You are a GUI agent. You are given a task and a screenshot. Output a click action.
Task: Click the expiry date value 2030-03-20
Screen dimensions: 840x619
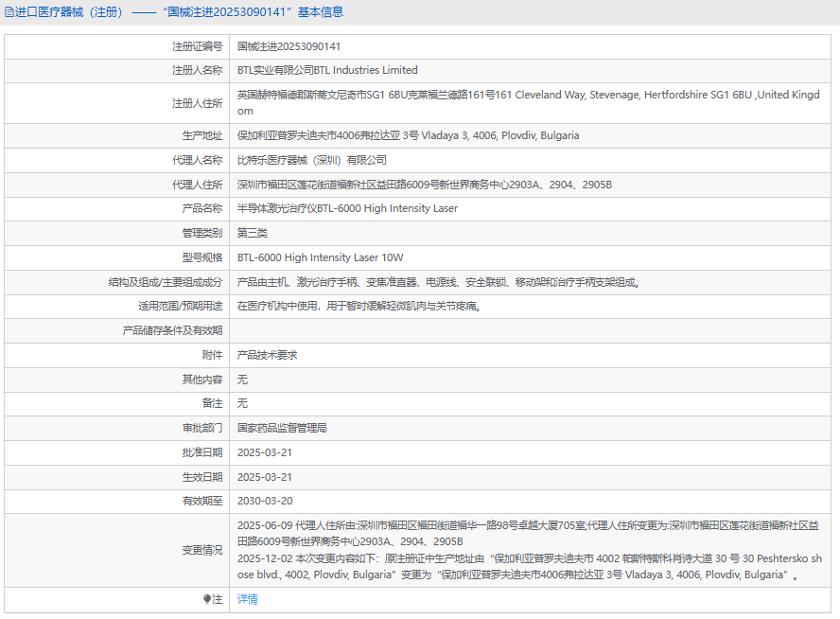[x=265, y=501]
